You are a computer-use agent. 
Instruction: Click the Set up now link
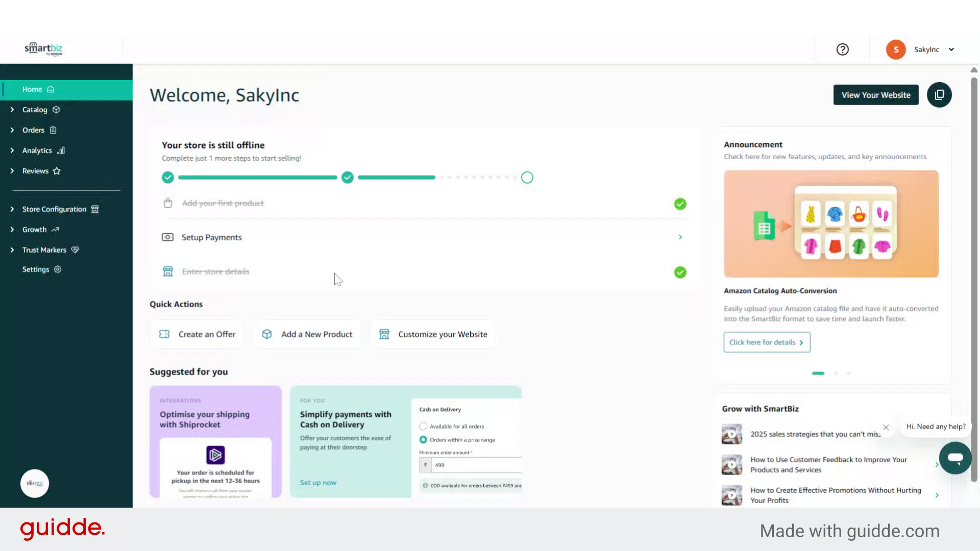click(318, 483)
